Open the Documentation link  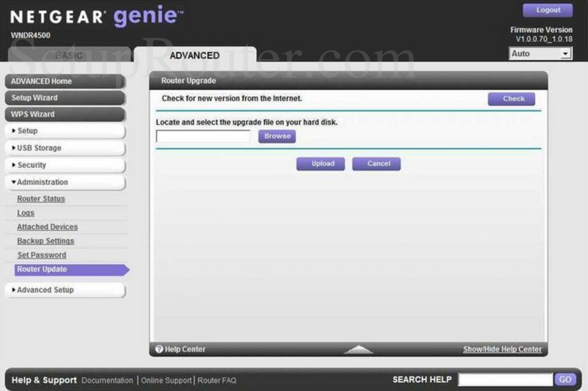pos(107,380)
